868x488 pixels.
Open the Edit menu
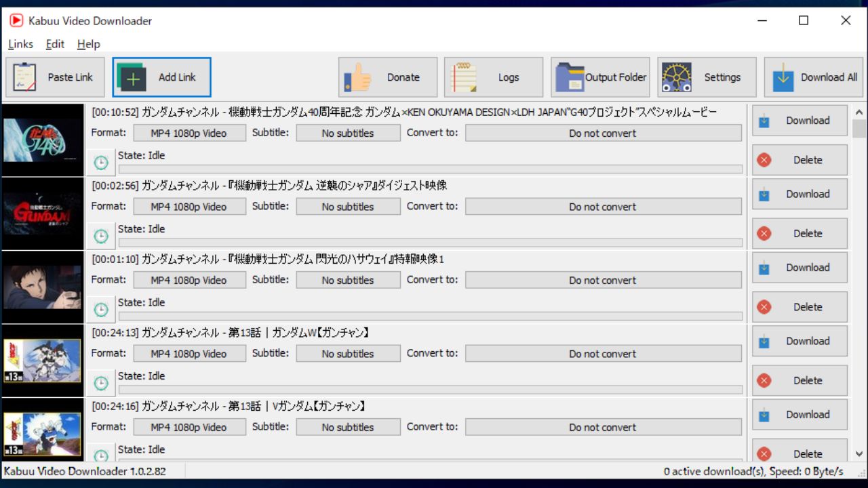click(x=55, y=44)
